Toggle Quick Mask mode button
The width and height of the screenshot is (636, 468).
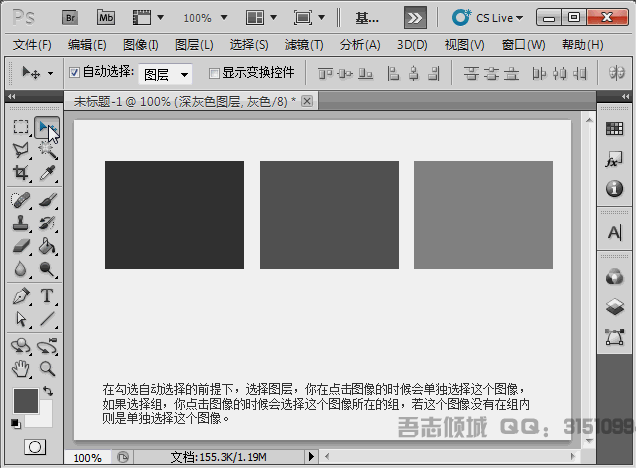pyautogui.click(x=34, y=446)
